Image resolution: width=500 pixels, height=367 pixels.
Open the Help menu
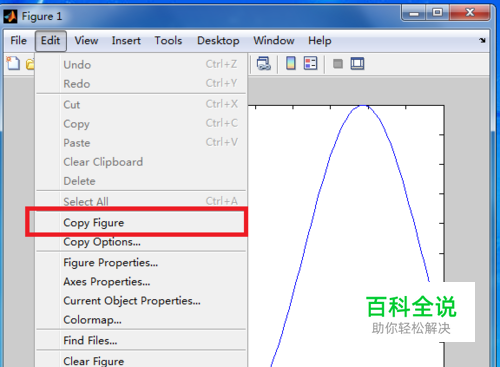(320, 41)
